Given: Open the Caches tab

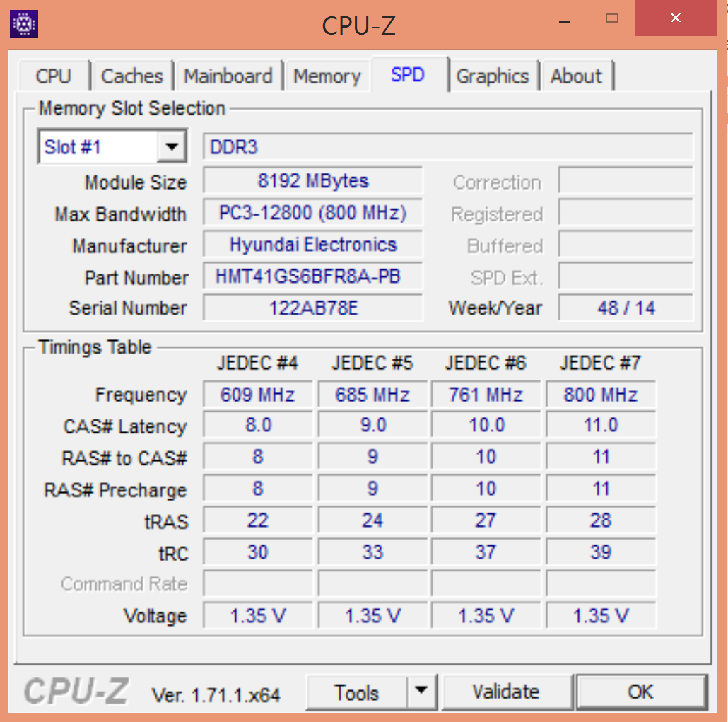Looking at the screenshot, I should (x=132, y=76).
